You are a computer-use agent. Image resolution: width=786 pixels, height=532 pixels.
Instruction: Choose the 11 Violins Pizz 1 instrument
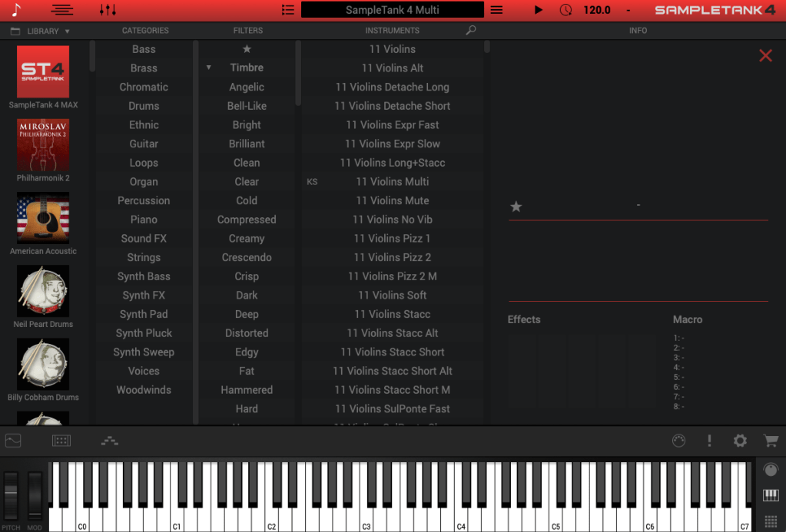point(392,238)
